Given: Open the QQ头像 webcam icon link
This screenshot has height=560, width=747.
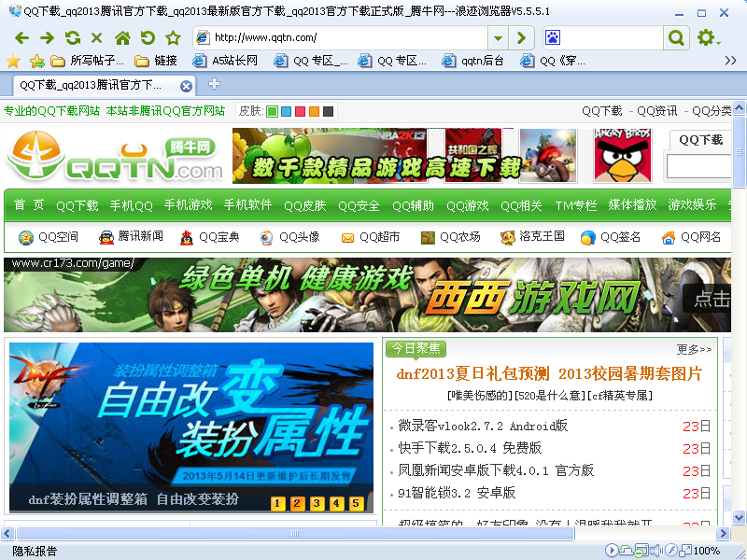Looking at the screenshot, I should tap(289, 237).
